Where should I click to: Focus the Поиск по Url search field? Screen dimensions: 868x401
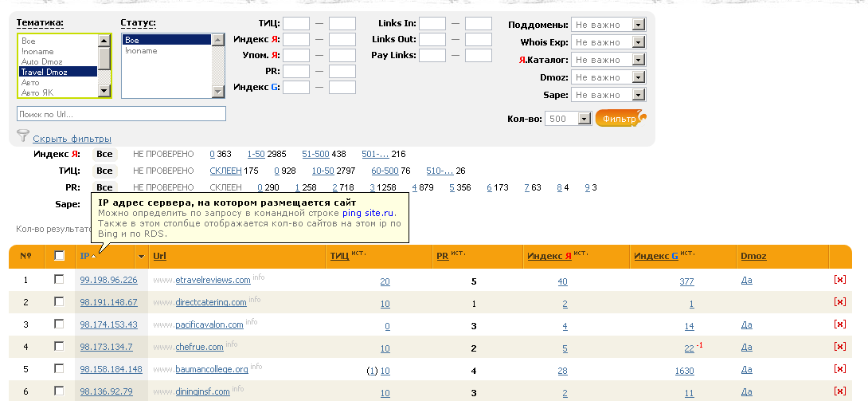coord(121,113)
